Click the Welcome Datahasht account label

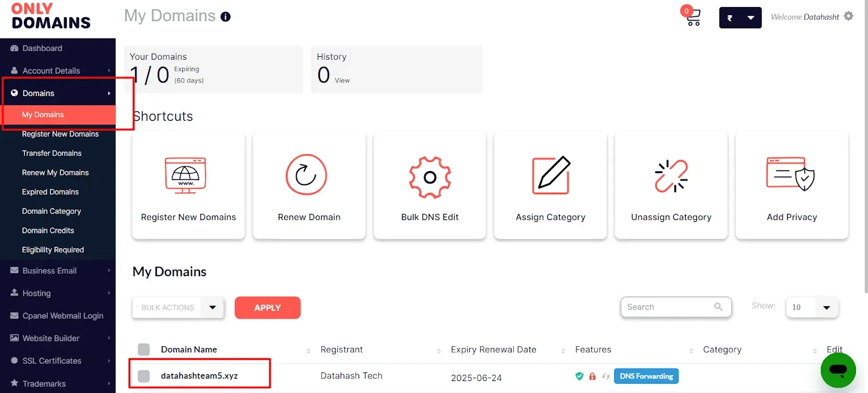(805, 17)
